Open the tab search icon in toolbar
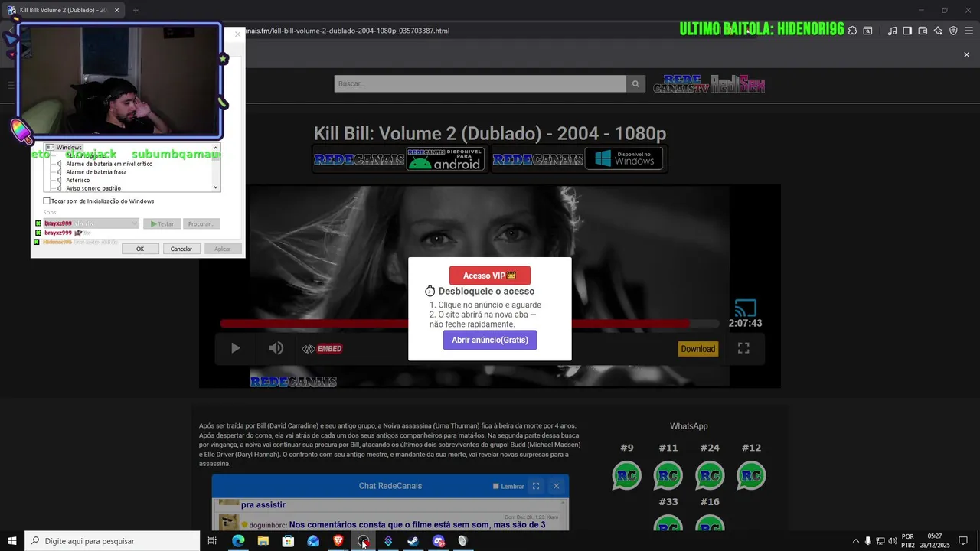Image resolution: width=980 pixels, height=551 pixels. [x=867, y=31]
